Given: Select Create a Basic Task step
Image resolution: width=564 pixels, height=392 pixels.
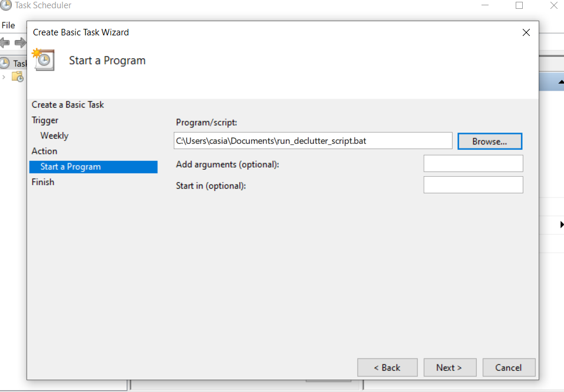Looking at the screenshot, I should pyautogui.click(x=68, y=105).
